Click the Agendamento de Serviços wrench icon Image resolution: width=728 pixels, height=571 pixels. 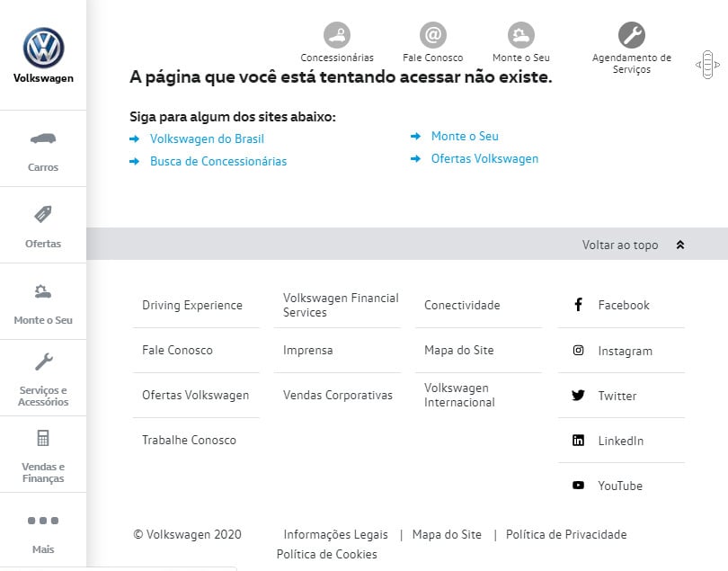tap(632, 35)
